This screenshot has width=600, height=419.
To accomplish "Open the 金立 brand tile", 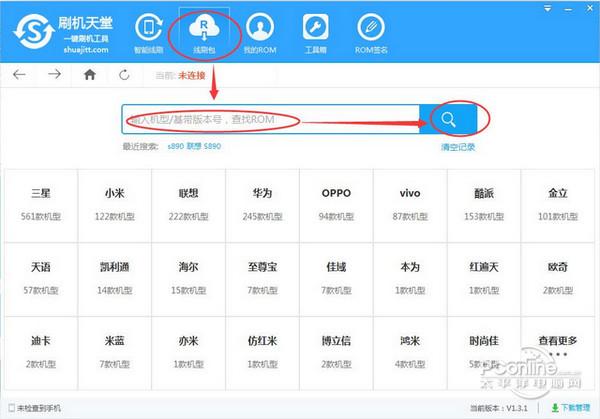I will tap(558, 205).
